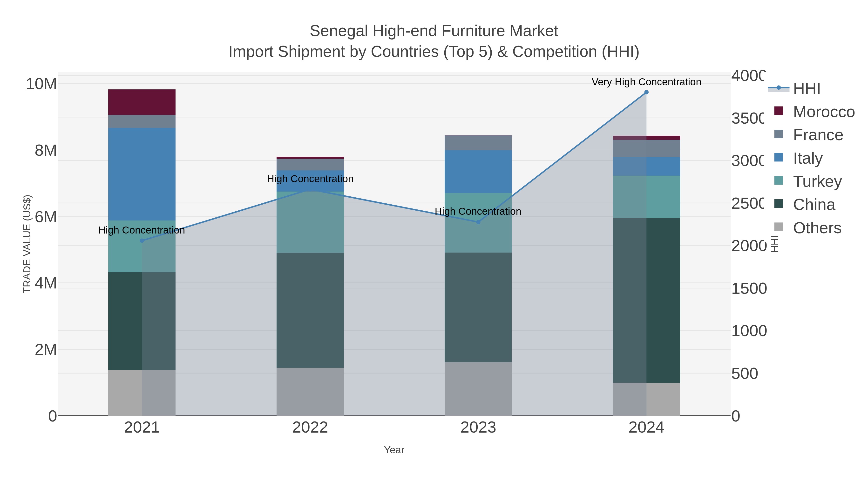Click the 2022 x-axis tick label

[x=310, y=428]
